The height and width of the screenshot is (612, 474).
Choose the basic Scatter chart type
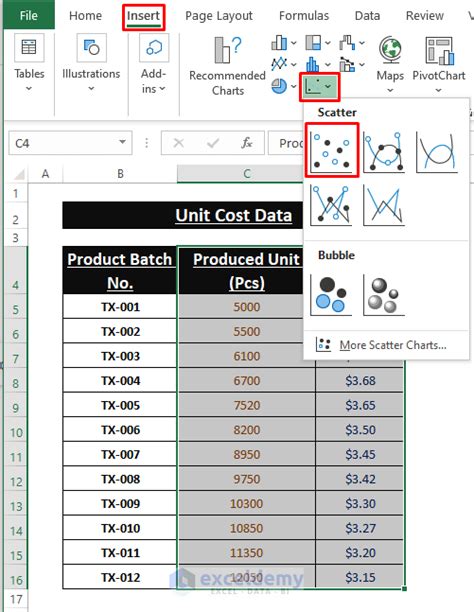331,150
